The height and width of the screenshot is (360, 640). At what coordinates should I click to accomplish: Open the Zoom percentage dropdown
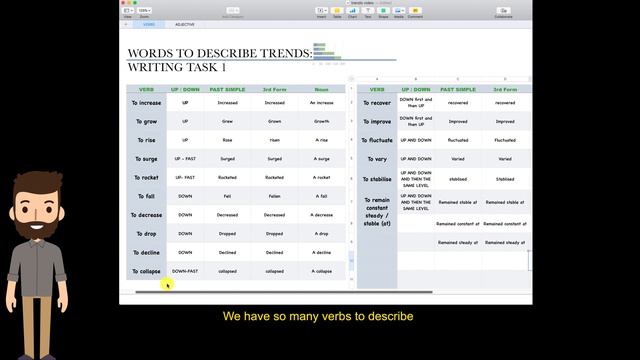pos(144,11)
